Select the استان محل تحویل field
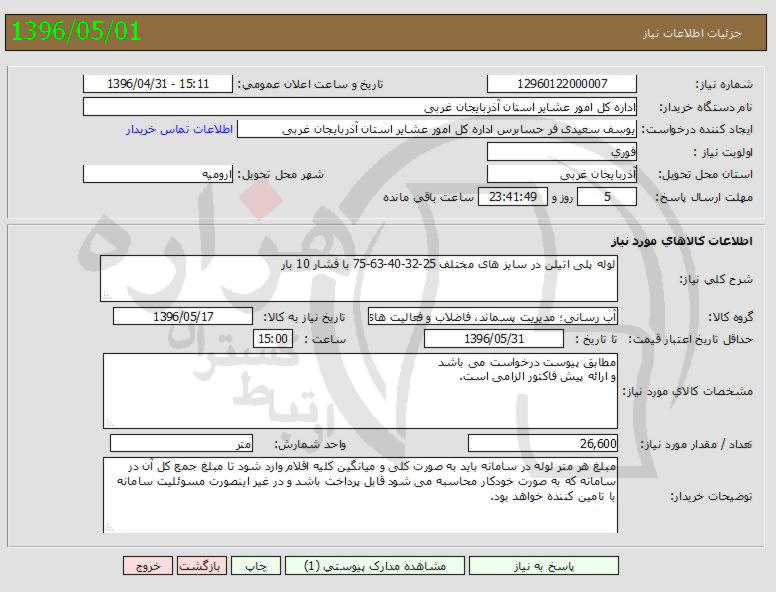The height and width of the screenshot is (592, 776). [x=562, y=174]
